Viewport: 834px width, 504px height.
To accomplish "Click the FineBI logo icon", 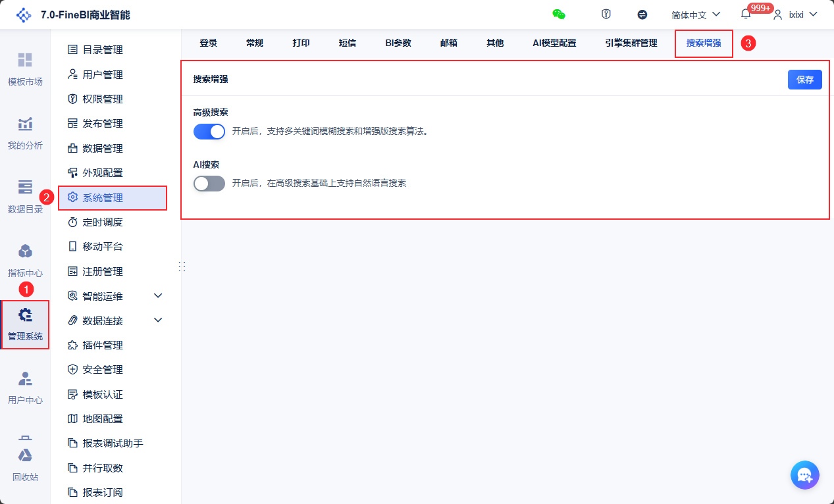I will (24, 14).
